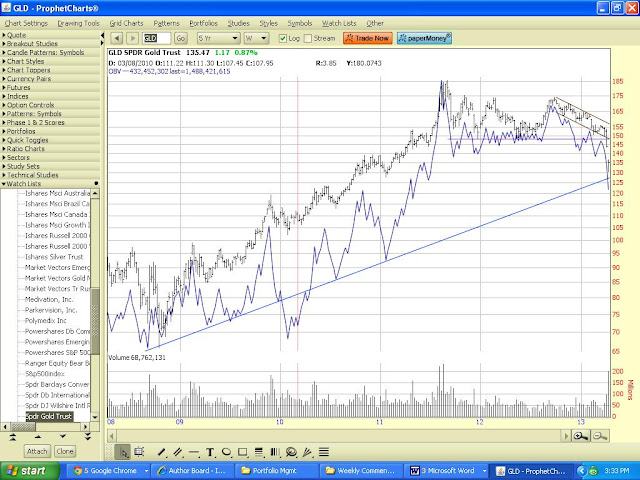Screen dimensions: 640x480
Task: Select Polymedix Inc in the watch list
Action: 46,321
